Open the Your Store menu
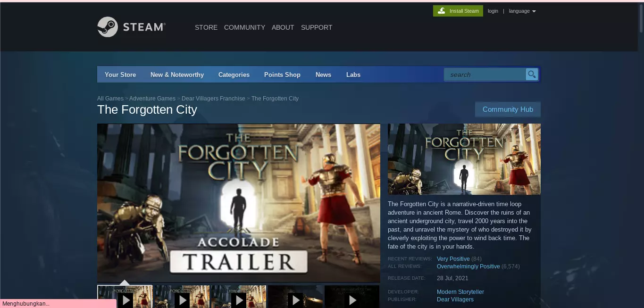This screenshot has height=308, width=644. 120,75
